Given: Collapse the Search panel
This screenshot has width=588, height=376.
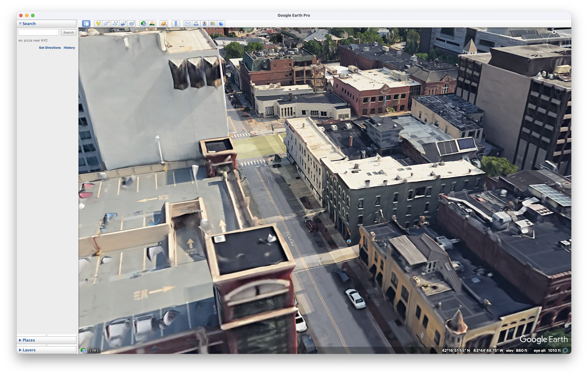Looking at the screenshot, I should 20,24.
